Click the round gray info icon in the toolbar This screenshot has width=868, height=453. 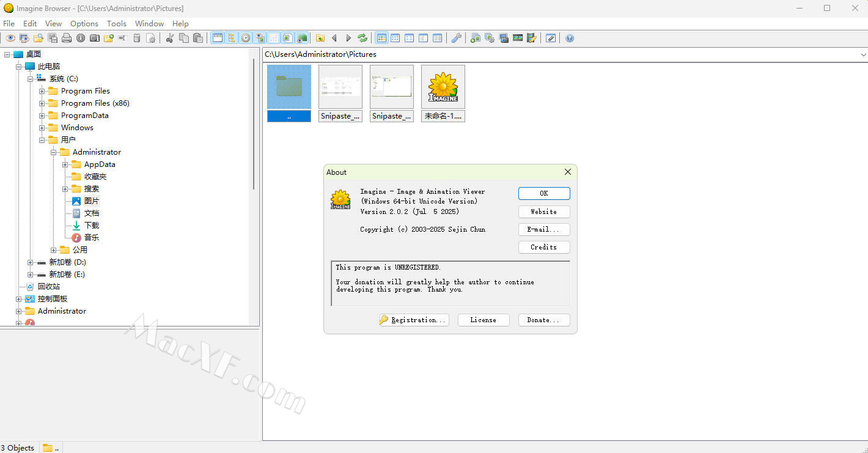[x=81, y=38]
